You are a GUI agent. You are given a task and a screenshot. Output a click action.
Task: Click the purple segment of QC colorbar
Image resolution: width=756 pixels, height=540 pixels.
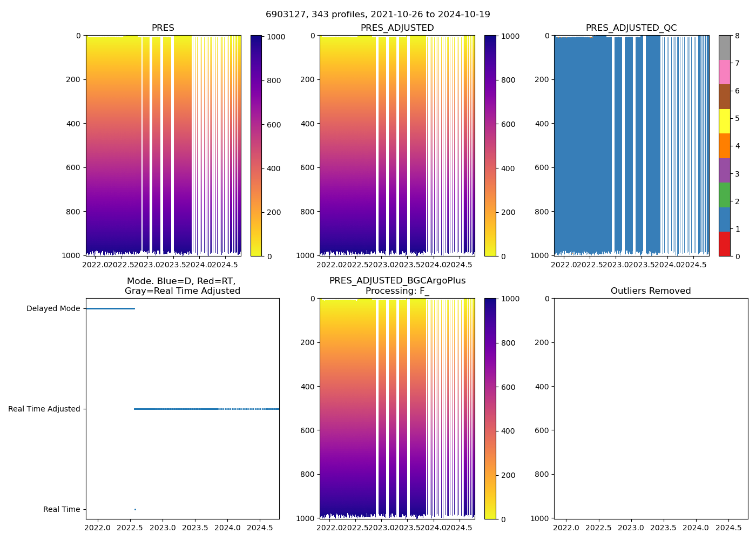tap(724, 170)
